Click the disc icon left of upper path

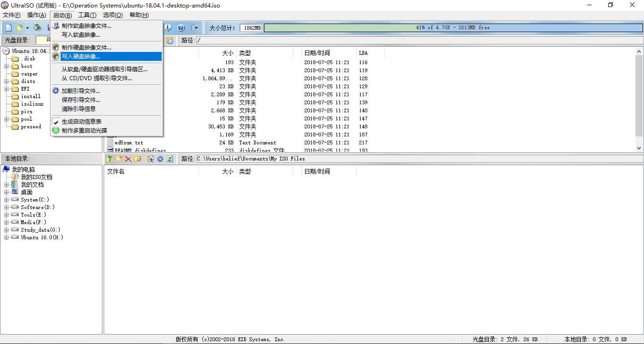pos(169,40)
